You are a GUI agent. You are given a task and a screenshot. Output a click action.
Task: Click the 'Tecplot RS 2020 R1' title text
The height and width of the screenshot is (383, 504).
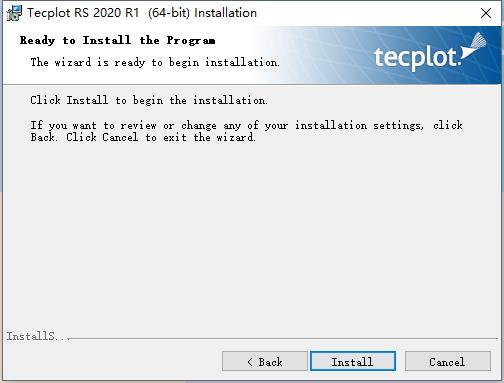tap(83, 13)
